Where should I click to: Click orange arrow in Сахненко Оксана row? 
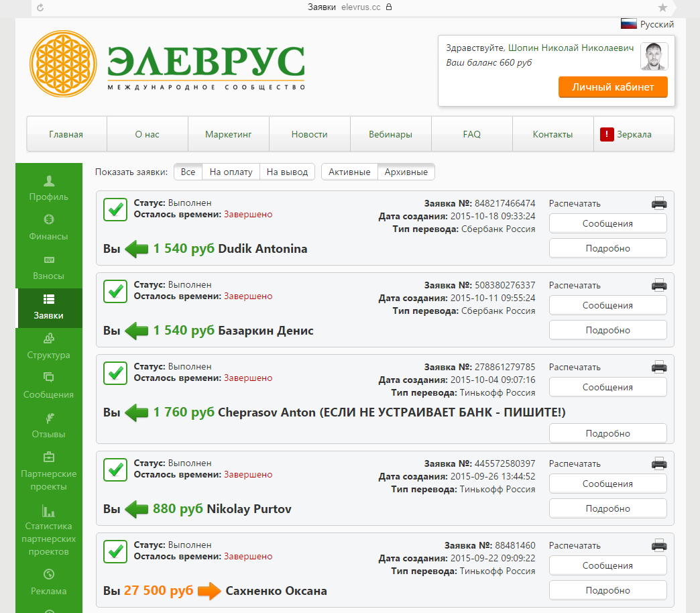tap(209, 591)
